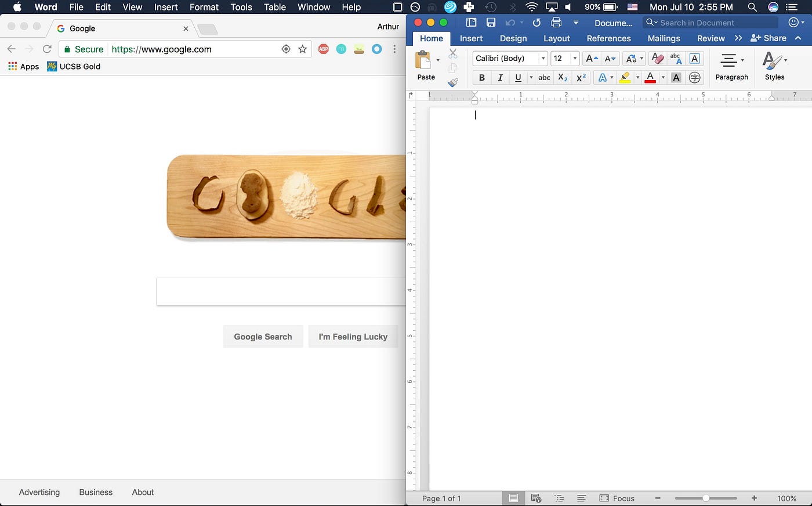This screenshot has width=812, height=506.
Task: Open the Format menu in the macOS menu bar
Action: [204, 7]
